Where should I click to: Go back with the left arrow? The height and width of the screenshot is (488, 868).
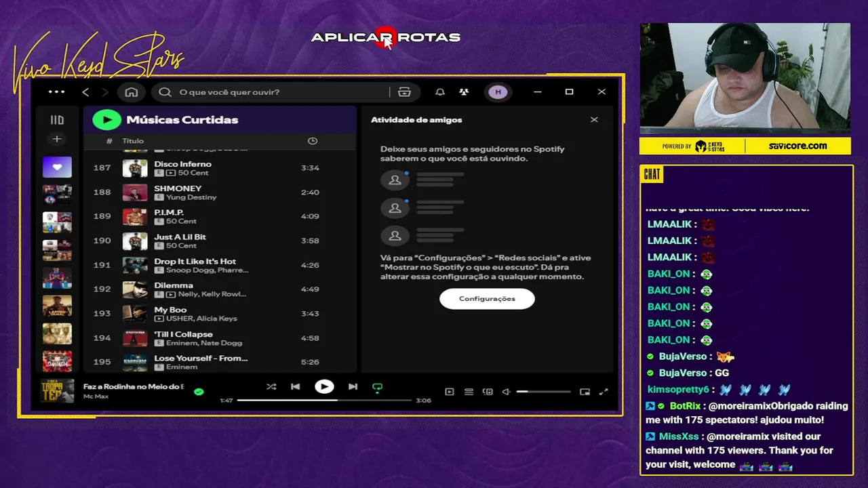coord(85,92)
